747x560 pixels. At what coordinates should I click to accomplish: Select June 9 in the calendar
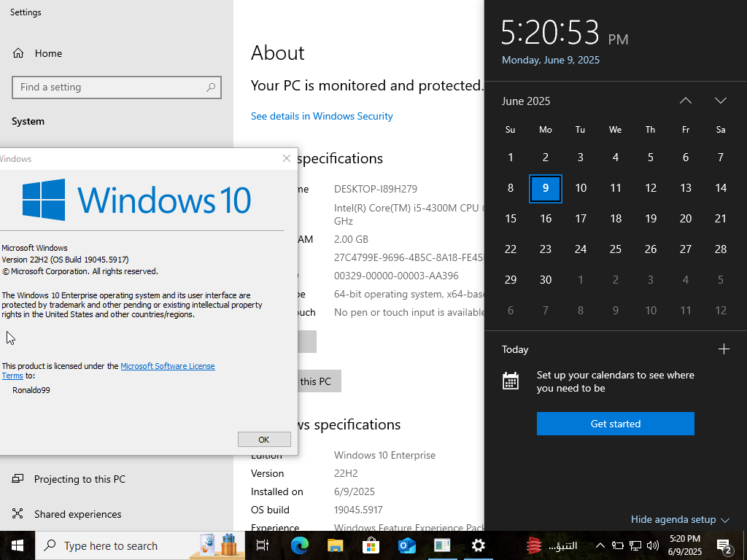click(x=546, y=188)
